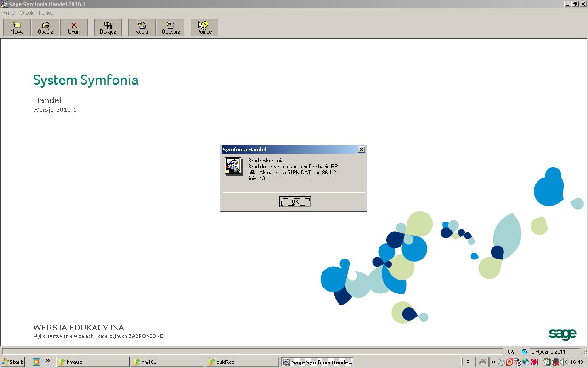Image resolution: width=588 pixels, height=368 pixels.
Task: Click the volume speaker tray icon
Action: (564, 362)
